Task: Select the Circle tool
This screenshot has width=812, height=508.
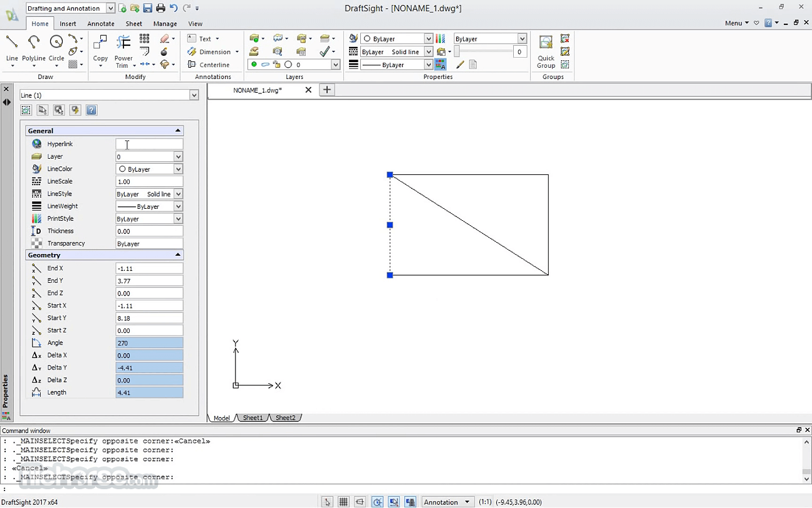Action: (56, 49)
